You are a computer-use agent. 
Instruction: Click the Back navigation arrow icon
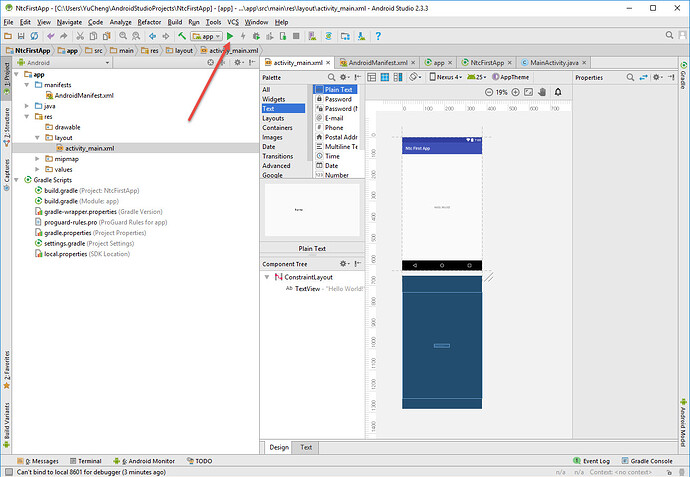pyautogui.click(x=152, y=36)
